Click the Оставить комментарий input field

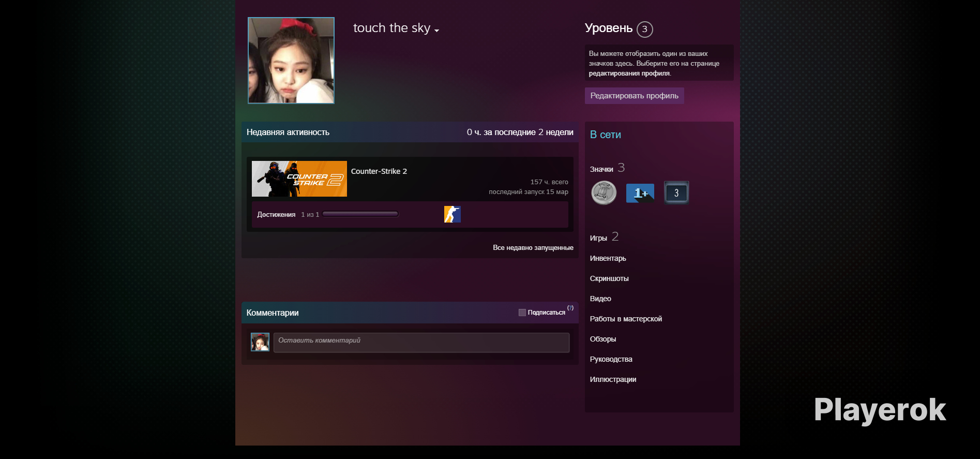[x=421, y=343]
